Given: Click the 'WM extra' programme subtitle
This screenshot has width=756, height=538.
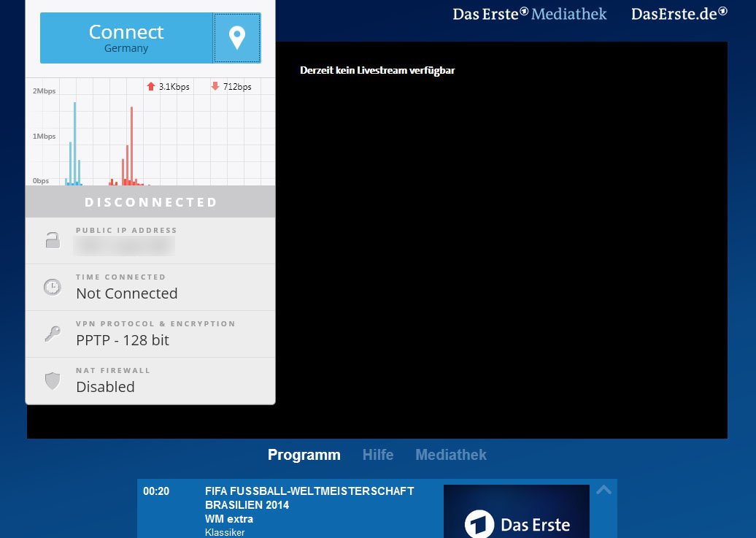Looking at the screenshot, I should point(229,519).
